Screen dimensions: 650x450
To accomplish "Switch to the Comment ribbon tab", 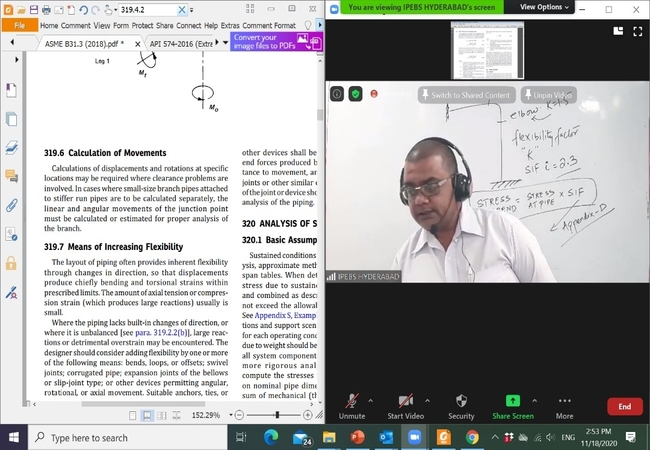I will pyautogui.click(x=75, y=25).
